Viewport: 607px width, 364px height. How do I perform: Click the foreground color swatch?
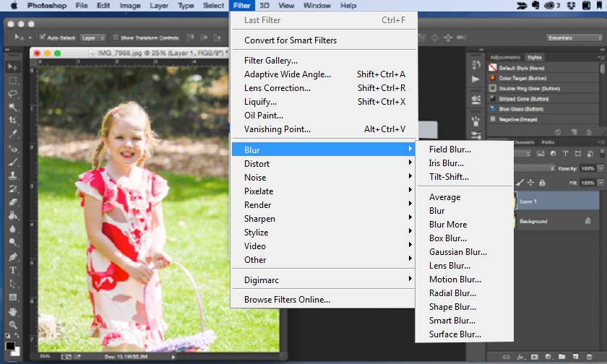(x=9, y=345)
